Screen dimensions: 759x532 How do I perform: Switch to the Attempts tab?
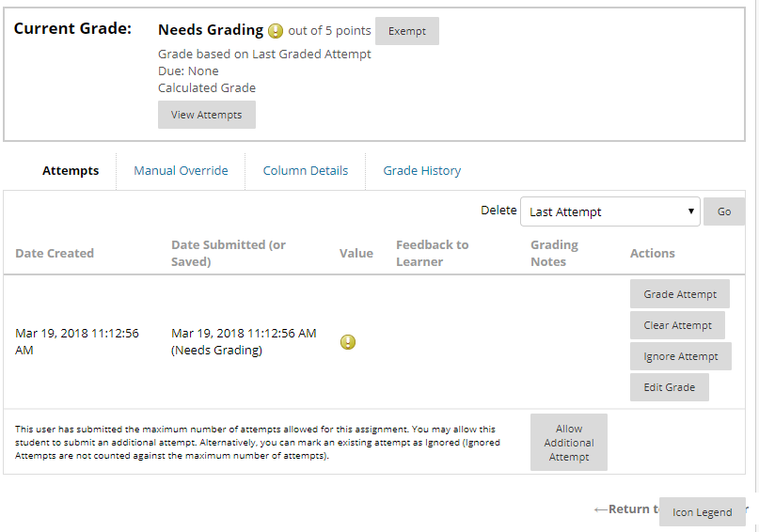pyautogui.click(x=71, y=171)
